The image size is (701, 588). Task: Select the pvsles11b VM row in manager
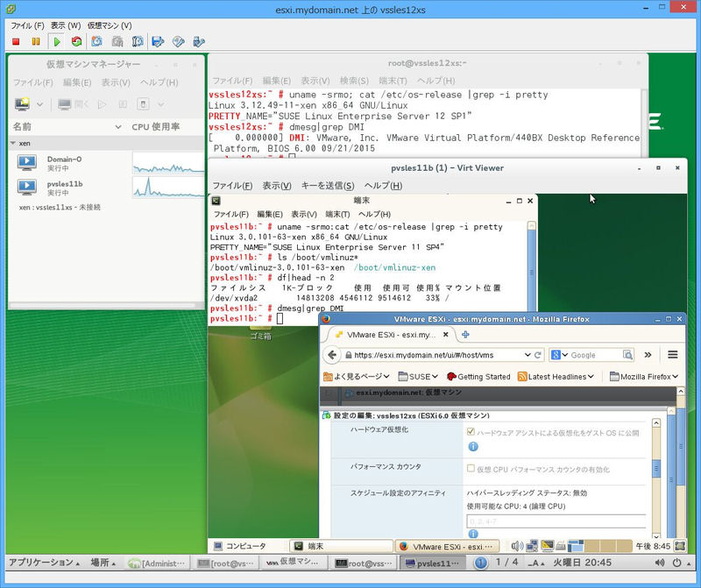[106, 188]
